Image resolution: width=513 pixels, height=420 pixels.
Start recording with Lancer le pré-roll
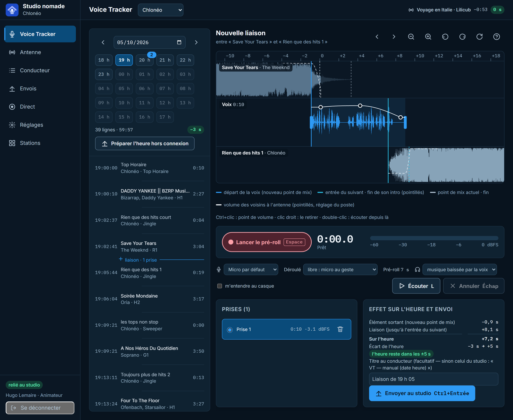[x=267, y=242]
